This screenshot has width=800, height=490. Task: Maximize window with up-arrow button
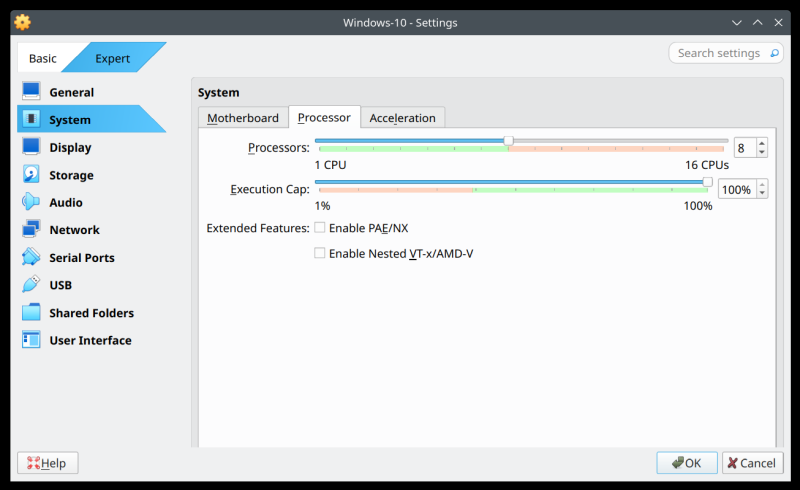[758, 22]
